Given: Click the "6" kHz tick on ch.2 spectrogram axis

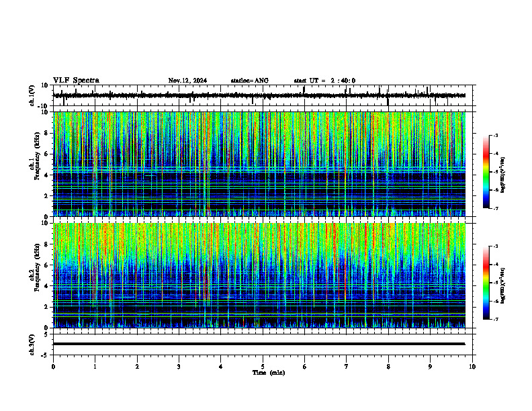Looking at the screenshot, I should (46, 265).
